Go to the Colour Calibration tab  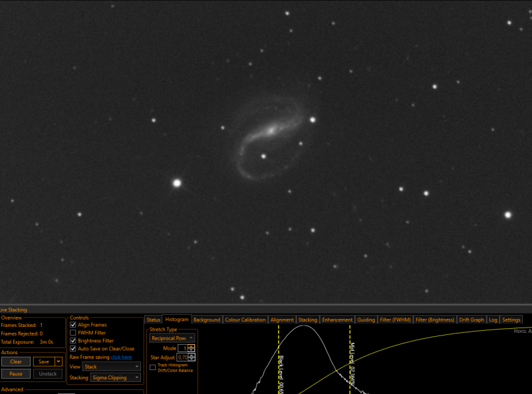click(x=245, y=320)
